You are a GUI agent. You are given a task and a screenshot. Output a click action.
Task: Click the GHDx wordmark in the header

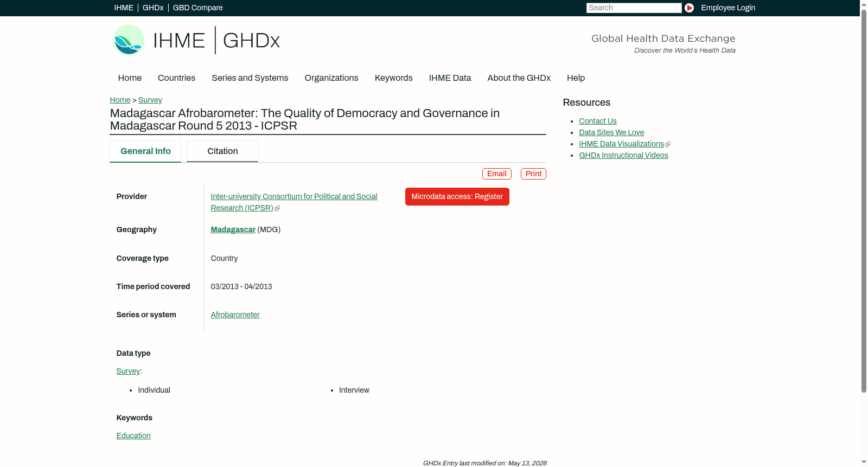pos(251,41)
